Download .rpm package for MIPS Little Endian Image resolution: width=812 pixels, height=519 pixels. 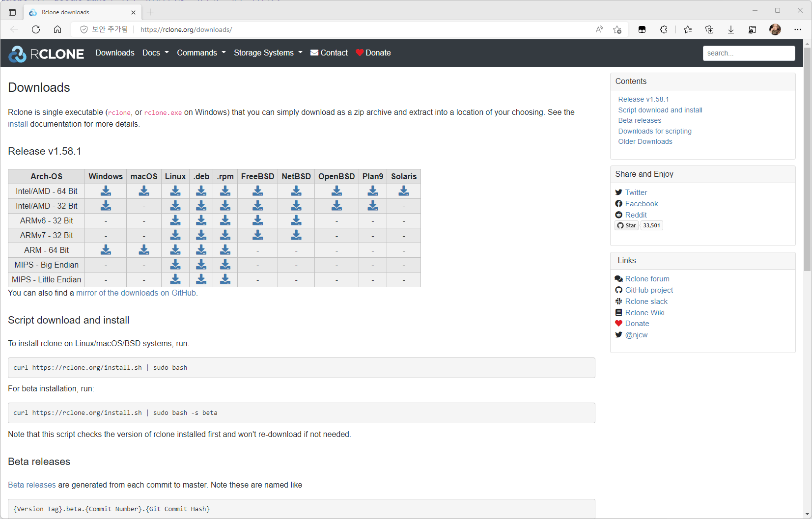click(225, 279)
